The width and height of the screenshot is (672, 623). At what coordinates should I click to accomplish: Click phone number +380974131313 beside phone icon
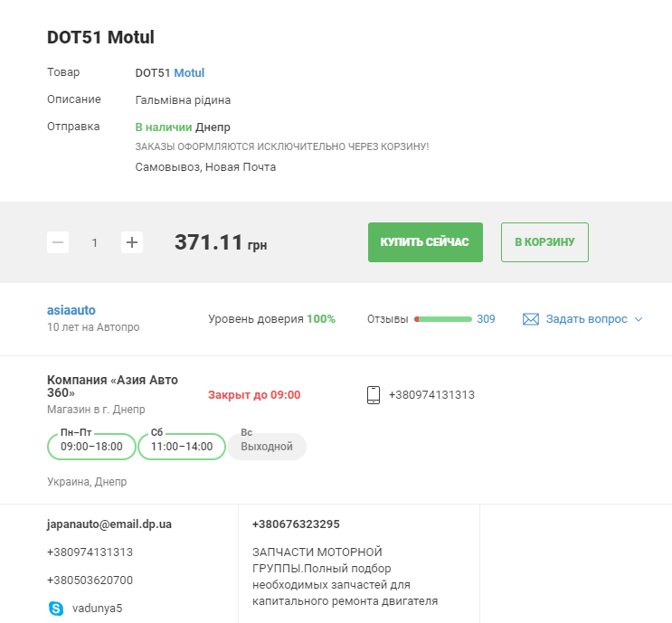431,395
